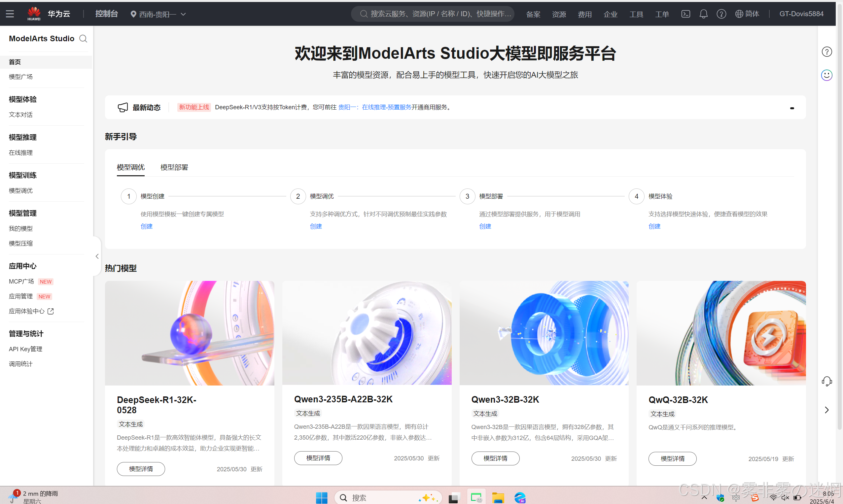843x504 pixels.
Task: Click the globe language icon
Action: [x=739, y=14]
